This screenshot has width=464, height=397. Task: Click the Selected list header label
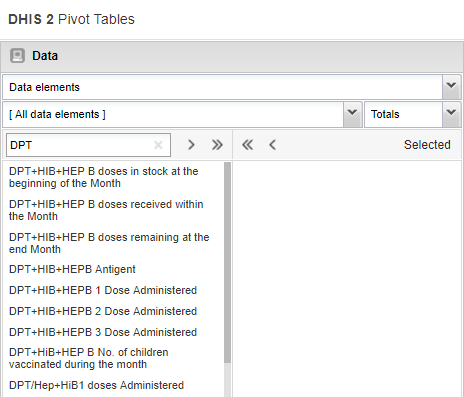tap(427, 145)
